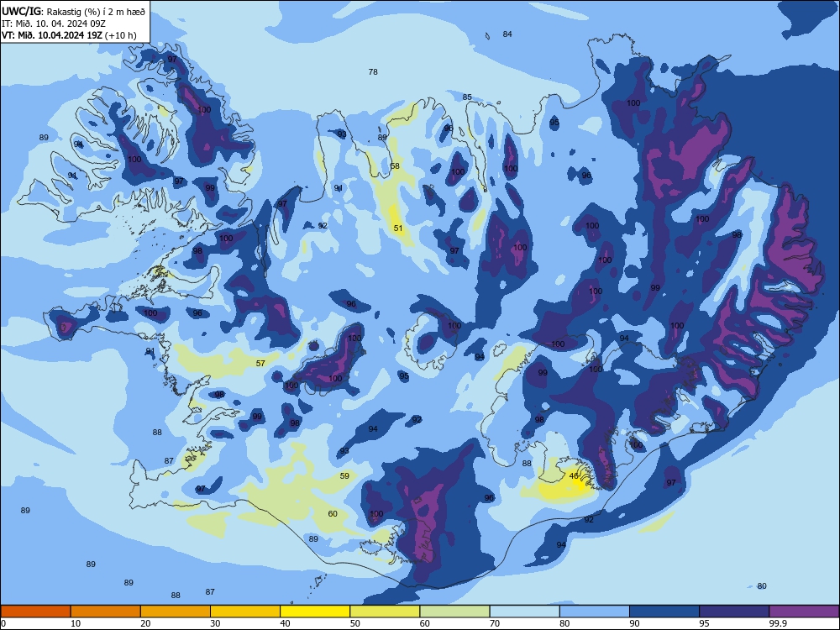This screenshot has height=630, width=840.
Task: Click the humidity value '51' on the map
Action: [x=398, y=228]
